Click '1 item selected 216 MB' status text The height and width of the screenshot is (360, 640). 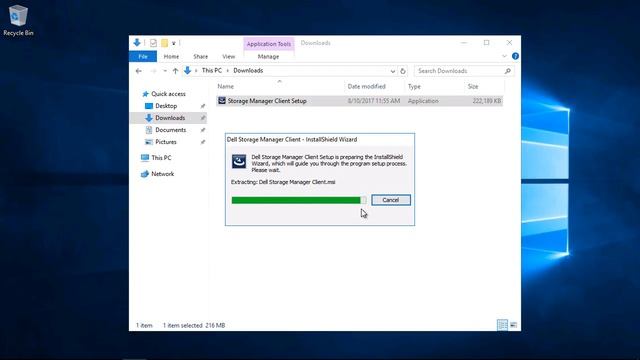pos(194,325)
